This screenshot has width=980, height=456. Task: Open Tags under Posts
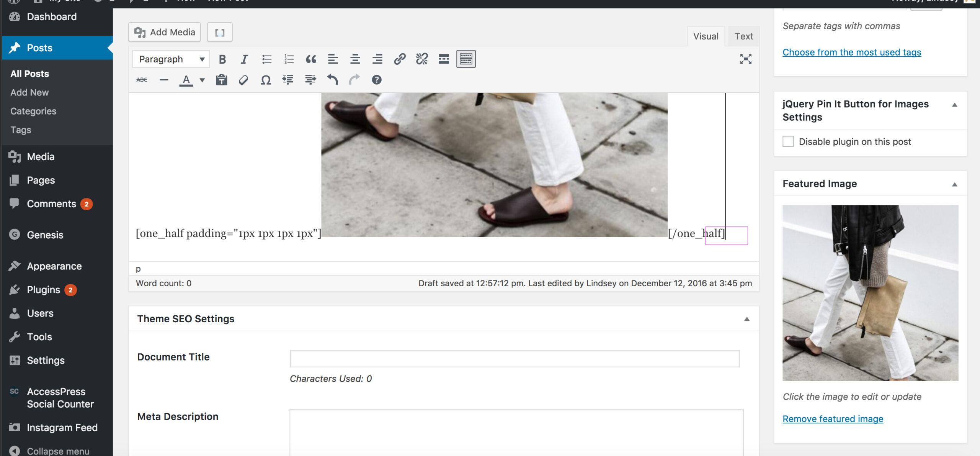21,130
